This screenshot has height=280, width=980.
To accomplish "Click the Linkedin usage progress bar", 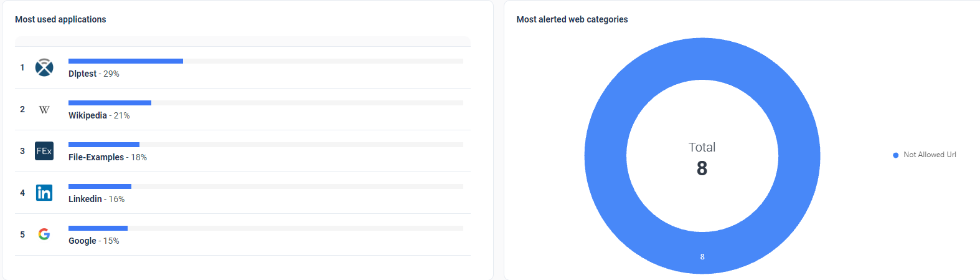I will tap(266, 186).
